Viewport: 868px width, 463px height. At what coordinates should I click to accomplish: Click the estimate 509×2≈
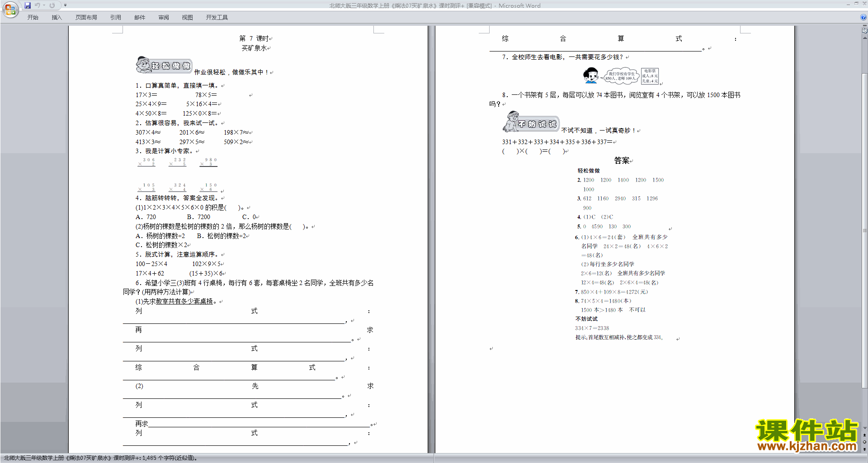[236, 142]
